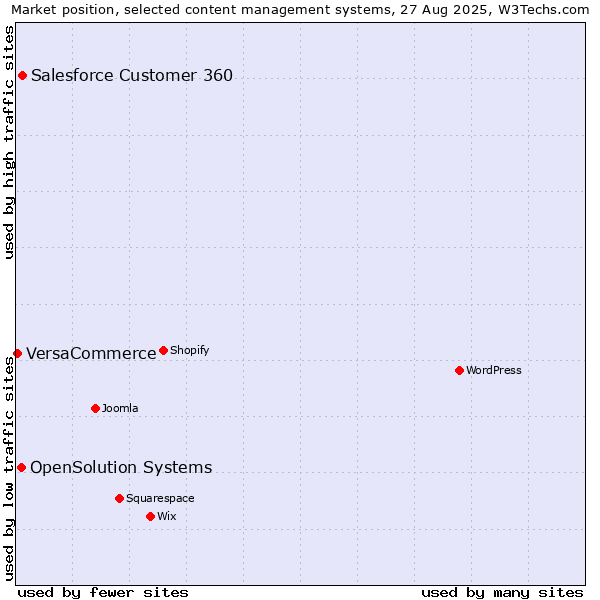Click the Wix data point marker
Image resolution: width=600 pixels, height=600 pixels.
coord(150,516)
